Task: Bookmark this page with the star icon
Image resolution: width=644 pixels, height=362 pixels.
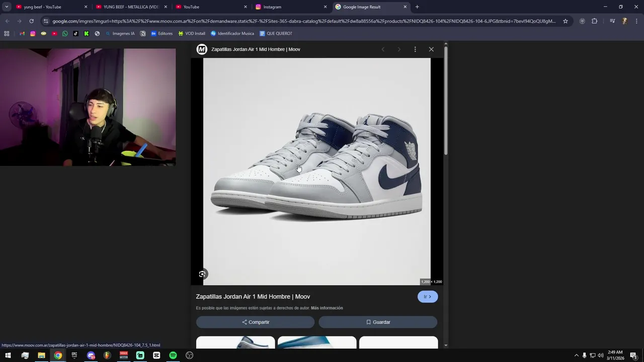Action: pos(566,21)
